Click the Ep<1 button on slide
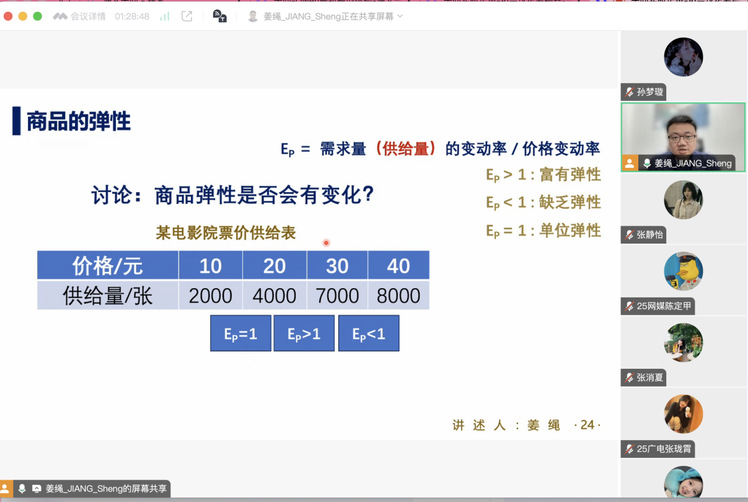The width and height of the screenshot is (748, 502). coord(368,333)
